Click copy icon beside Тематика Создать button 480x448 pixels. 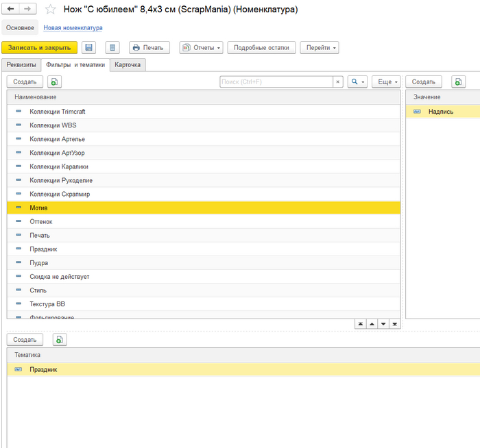click(59, 340)
